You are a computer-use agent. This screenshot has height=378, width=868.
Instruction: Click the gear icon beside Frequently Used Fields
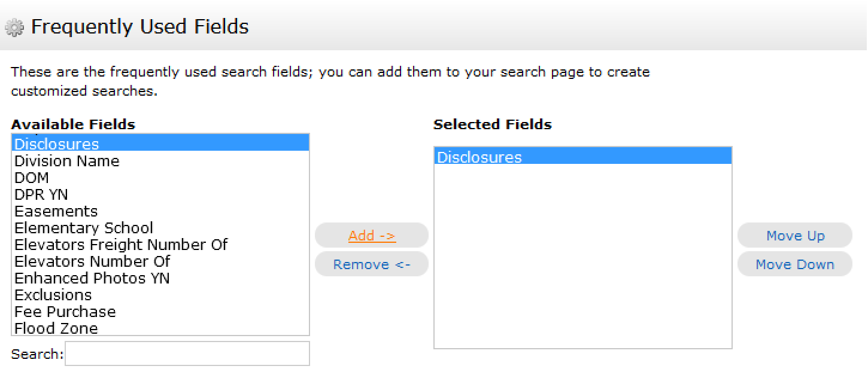pyautogui.click(x=14, y=28)
